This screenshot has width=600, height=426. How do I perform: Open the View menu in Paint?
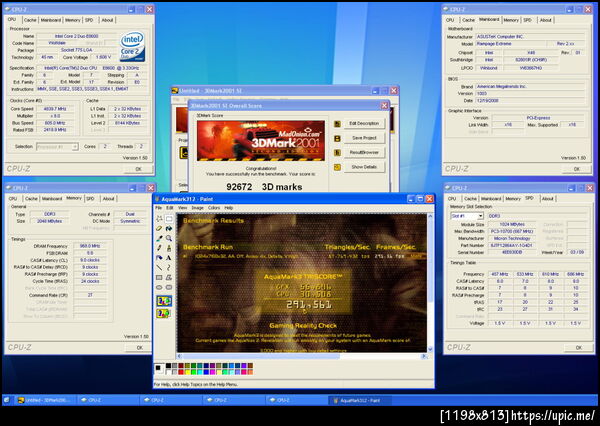coord(183,208)
